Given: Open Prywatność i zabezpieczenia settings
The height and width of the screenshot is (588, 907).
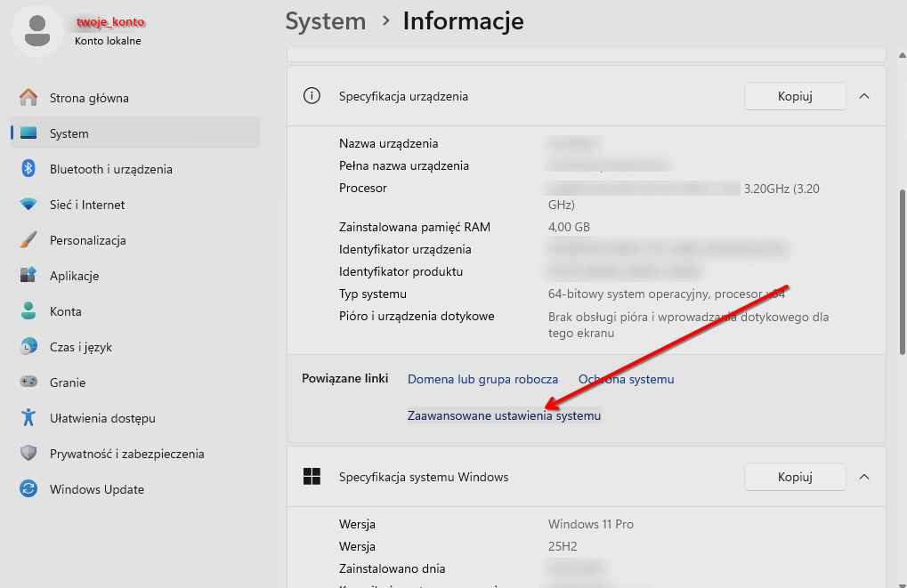Looking at the screenshot, I should coord(126,454).
